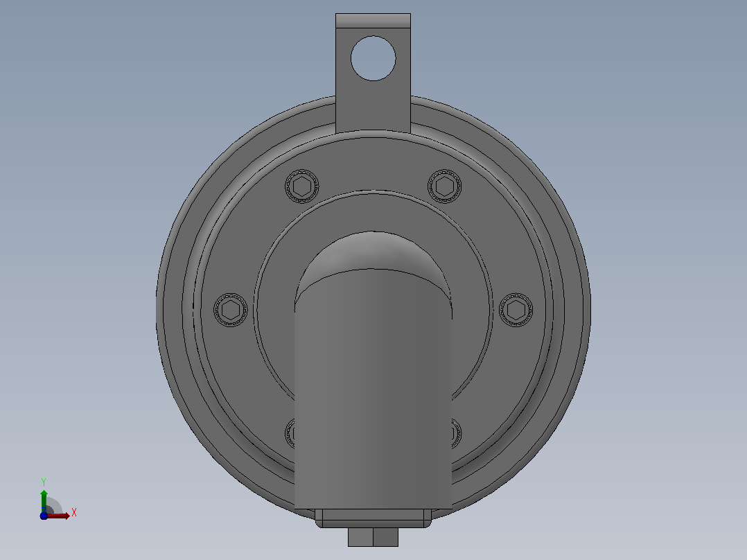Select the round mounting hole in the top bracket
This screenshot has width=747, height=560.
pos(373,58)
